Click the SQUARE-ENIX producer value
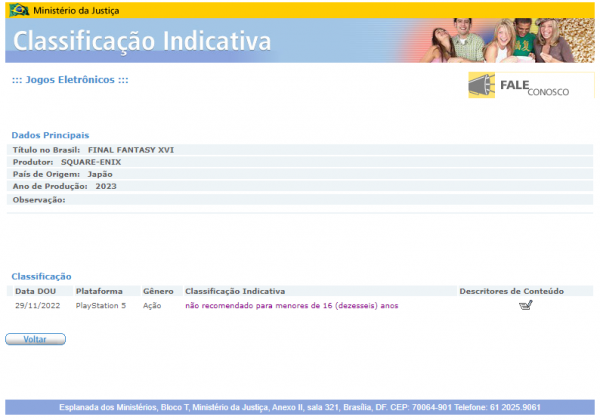This screenshot has height=420, width=600. pyautogui.click(x=91, y=162)
